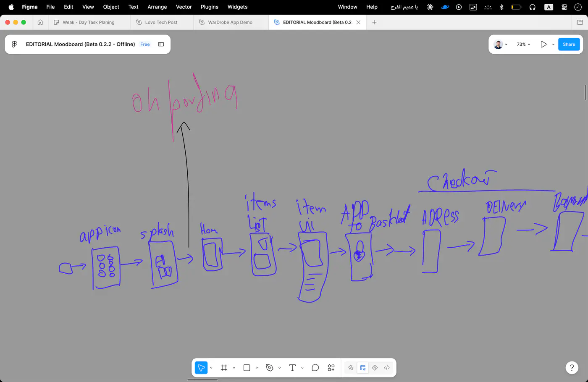Toggle the sidebar panel visibility
The height and width of the screenshot is (382, 588).
coord(161,44)
